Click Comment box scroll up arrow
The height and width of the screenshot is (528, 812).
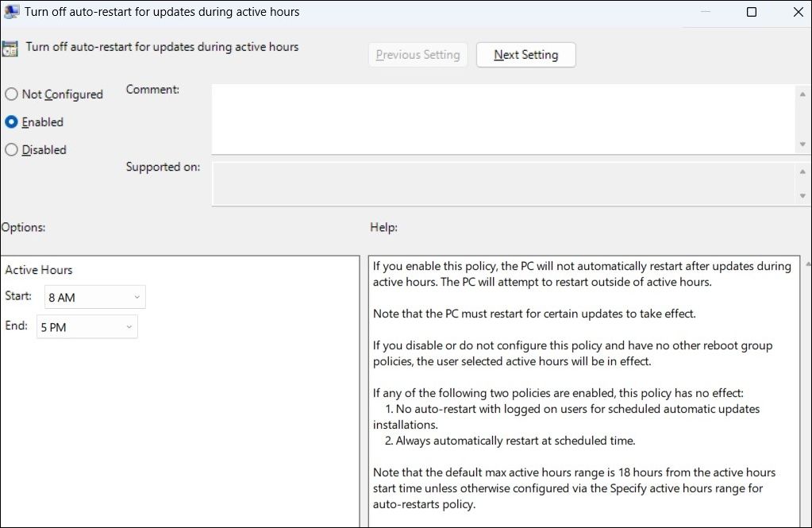803,94
